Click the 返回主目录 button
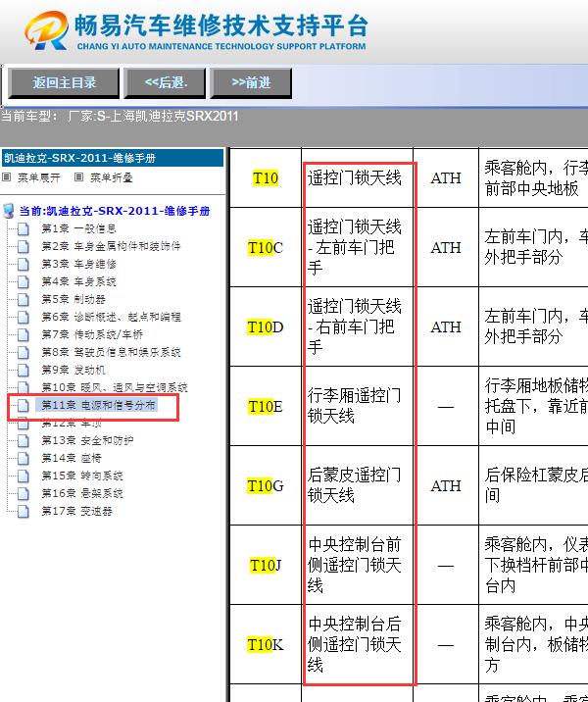The width and height of the screenshot is (588, 702). pyautogui.click(x=64, y=82)
